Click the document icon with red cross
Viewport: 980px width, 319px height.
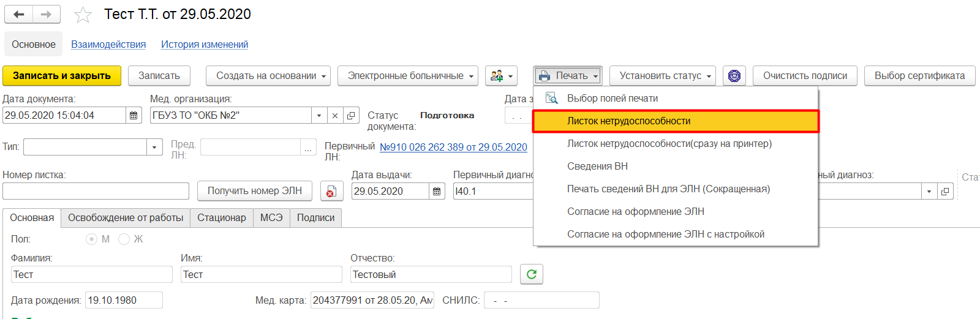click(331, 191)
